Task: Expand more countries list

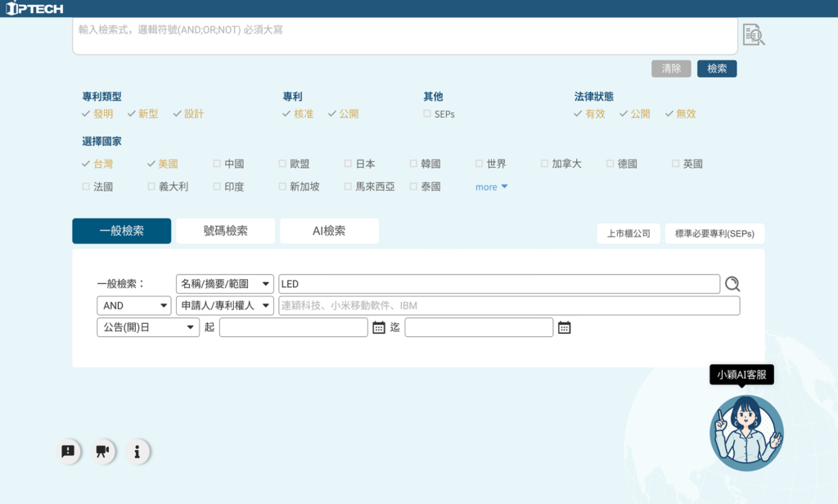Action: point(492,187)
